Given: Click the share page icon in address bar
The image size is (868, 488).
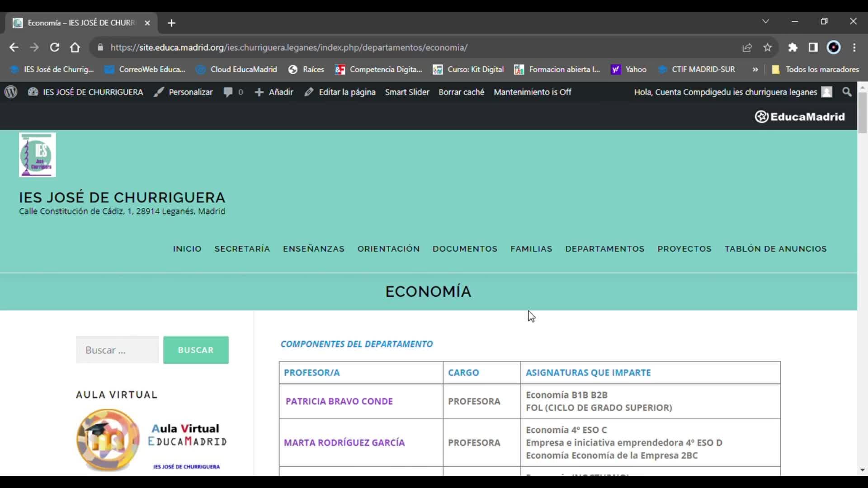Looking at the screenshot, I should click(x=747, y=47).
